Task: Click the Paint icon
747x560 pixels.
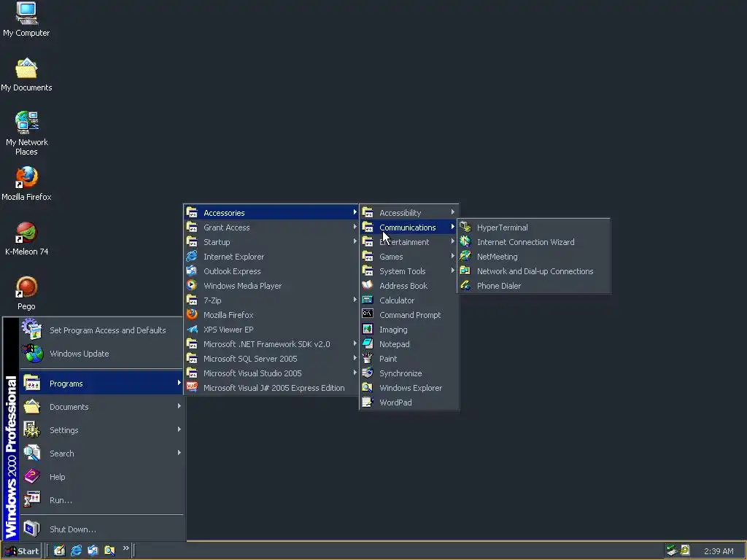Action: (368, 358)
